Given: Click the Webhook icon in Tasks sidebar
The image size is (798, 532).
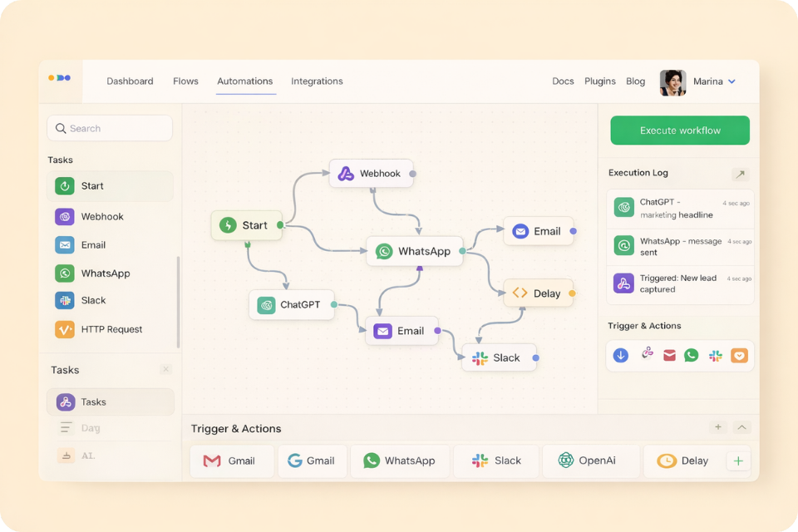Looking at the screenshot, I should [65, 217].
